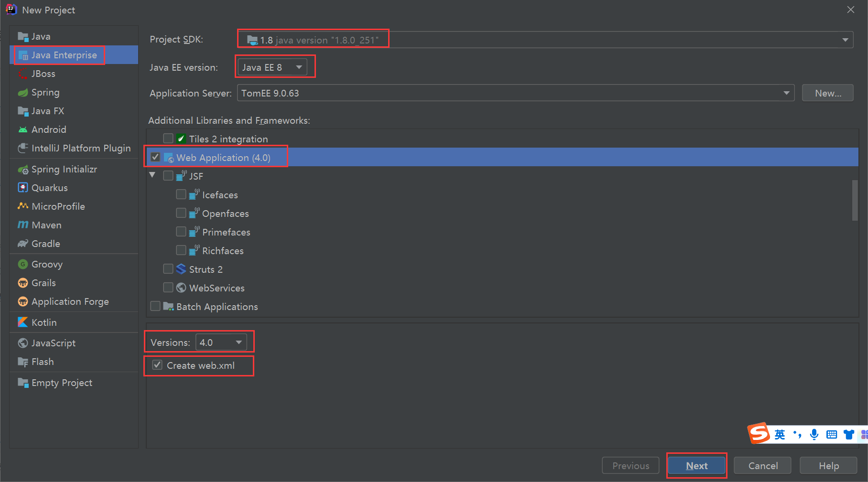
Task: Toggle the Create web.xml checkbox
Action: pyautogui.click(x=157, y=365)
